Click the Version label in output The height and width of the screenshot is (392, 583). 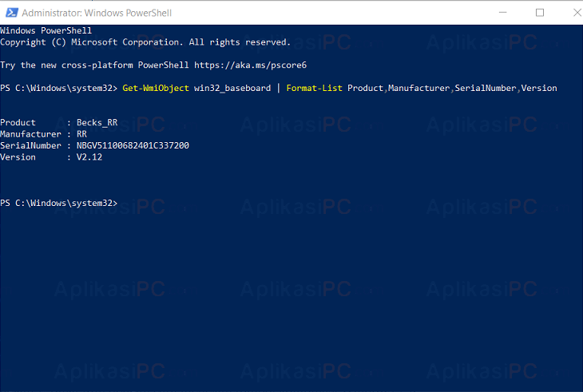(x=18, y=157)
